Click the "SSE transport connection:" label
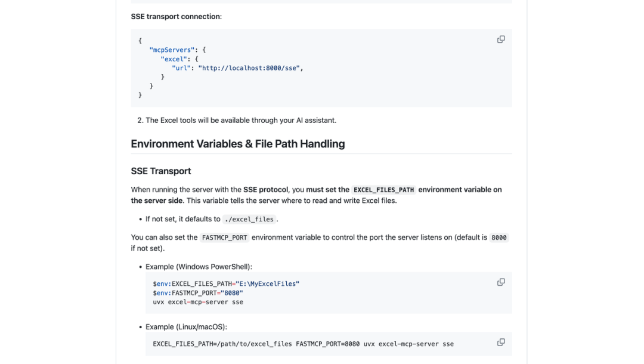 click(177, 17)
